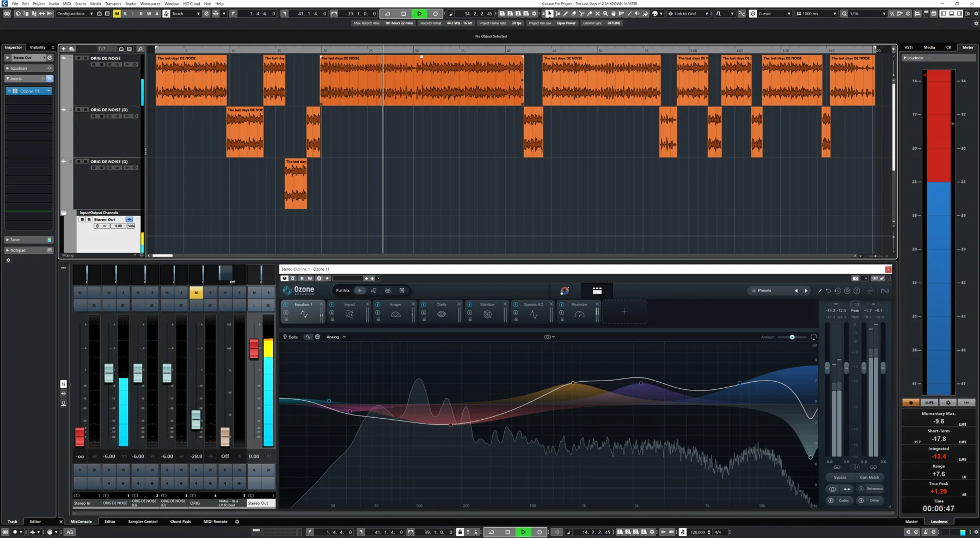Mute the Stereo Out channel strip
This screenshot has height=538, width=980.
253,292
